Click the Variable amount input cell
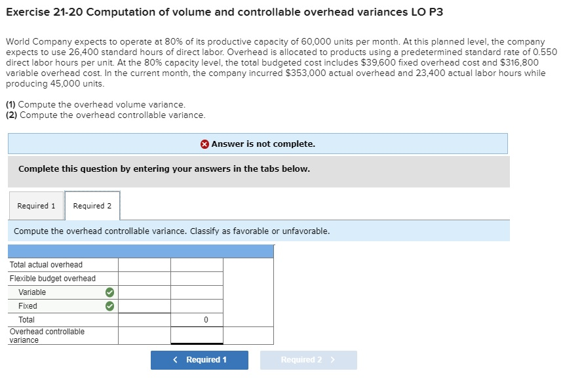Screen dimensions: 582x392 (144, 292)
